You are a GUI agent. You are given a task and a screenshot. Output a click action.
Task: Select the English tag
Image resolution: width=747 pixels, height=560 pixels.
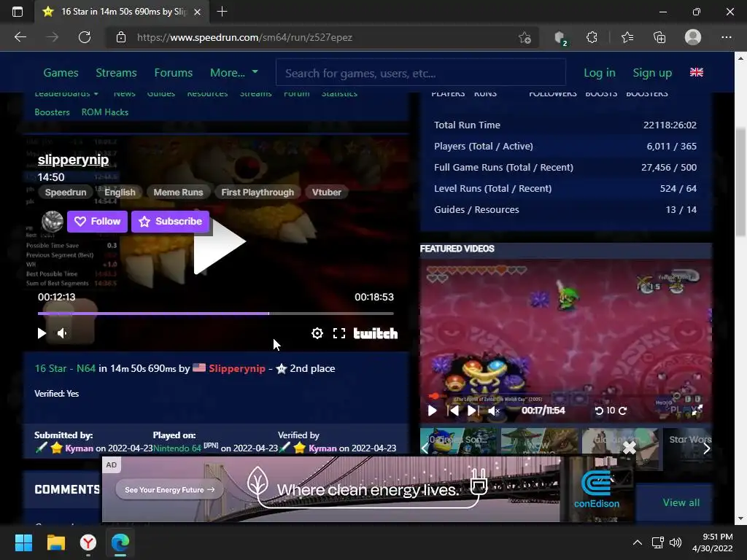pyautogui.click(x=120, y=192)
